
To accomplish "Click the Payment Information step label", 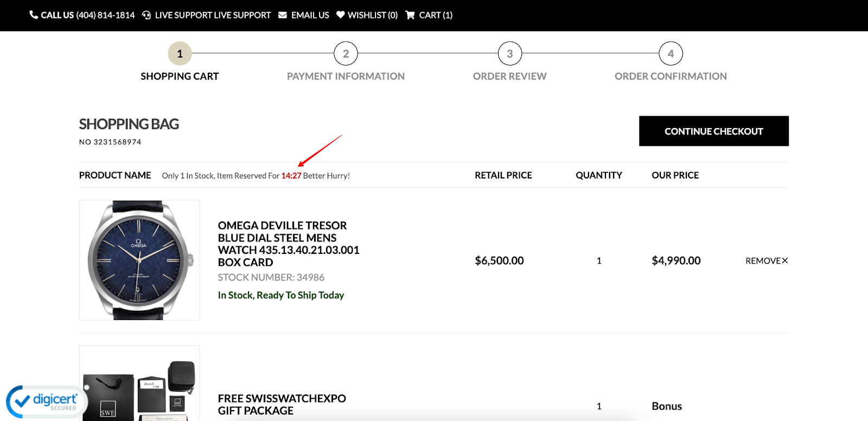I will 346,76.
